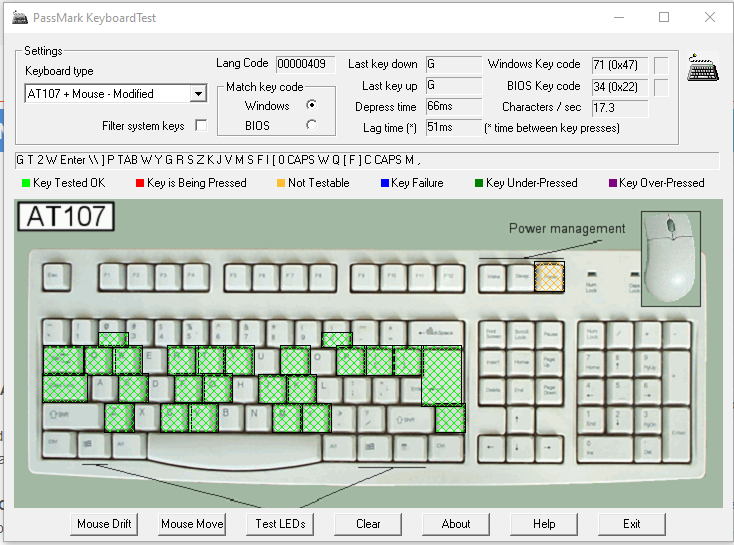
Task: Click the orange Power key on keyboard
Action: pyautogui.click(x=550, y=277)
